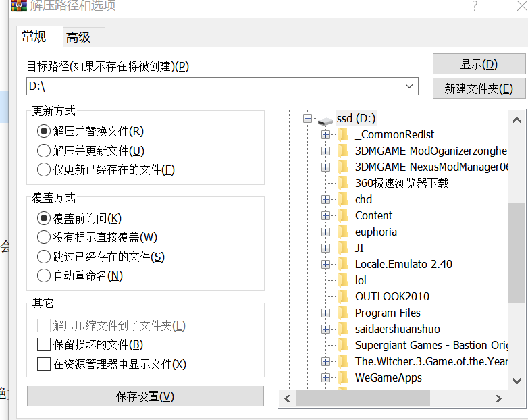Click the The.Witcher.3 folder icon
The width and height of the screenshot is (528, 420).
343,361
